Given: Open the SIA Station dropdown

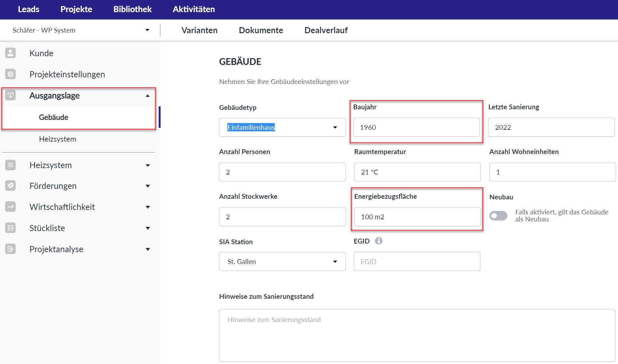Looking at the screenshot, I should click(335, 261).
